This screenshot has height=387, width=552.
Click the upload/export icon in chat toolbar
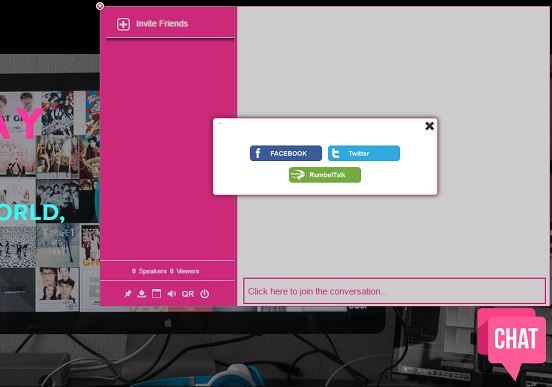click(142, 293)
